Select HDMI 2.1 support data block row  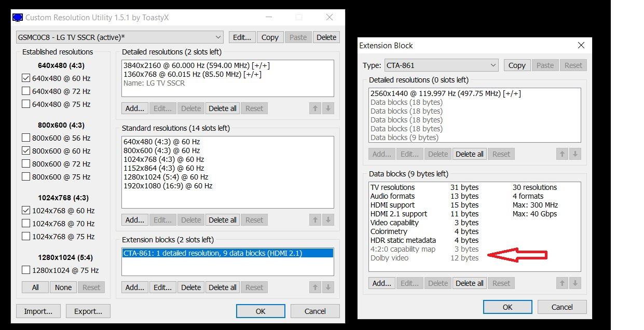click(x=475, y=214)
